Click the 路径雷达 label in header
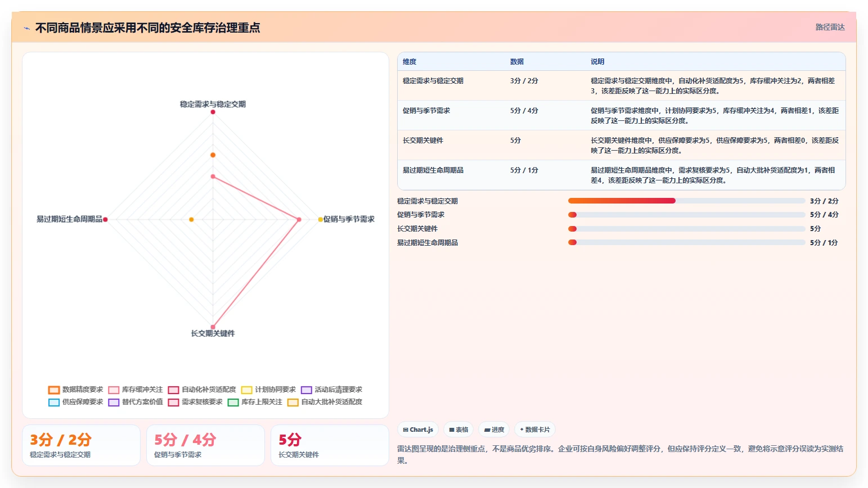Viewport: 868px width, 488px height. [830, 27]
